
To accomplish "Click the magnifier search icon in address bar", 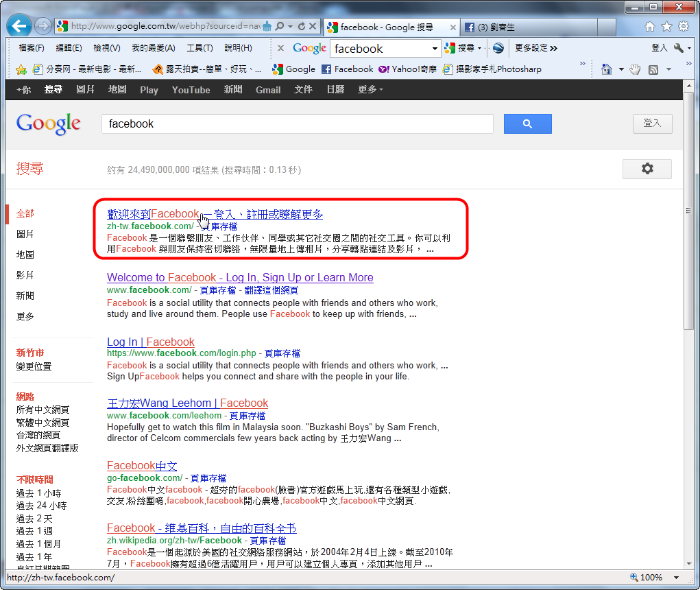I will pyautogui.click(x=280, y=26).
